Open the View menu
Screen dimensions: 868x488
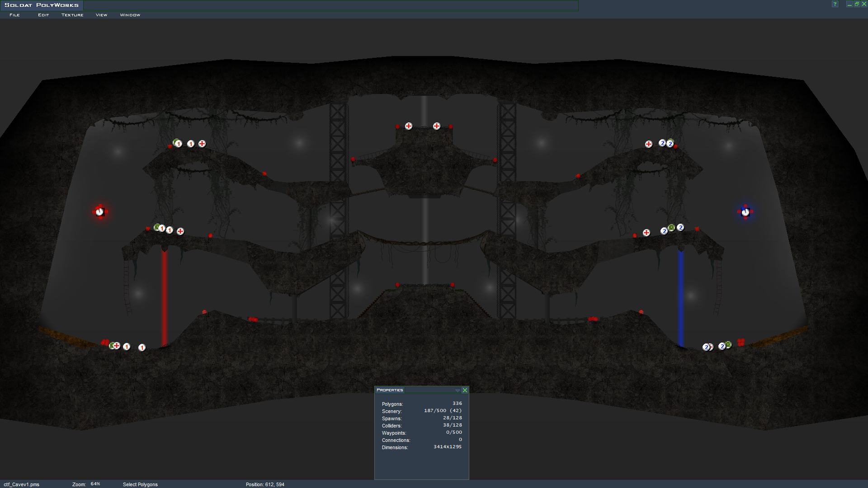point(101,15)
